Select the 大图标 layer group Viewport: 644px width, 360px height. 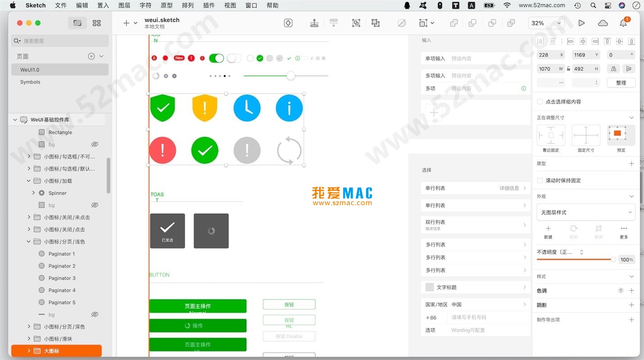tap(56, 351)
